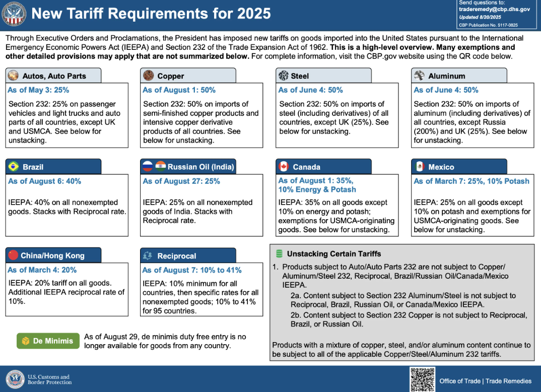
Task: Click the Mexico flag icon
Action: pyautogui.click(x=419, y=167)
